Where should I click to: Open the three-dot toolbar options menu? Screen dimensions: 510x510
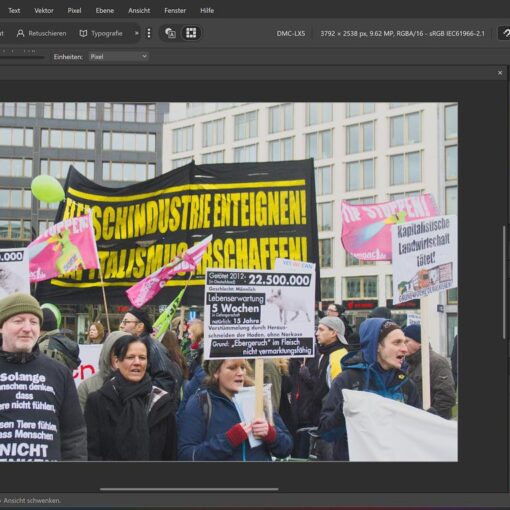click(149, 33)
